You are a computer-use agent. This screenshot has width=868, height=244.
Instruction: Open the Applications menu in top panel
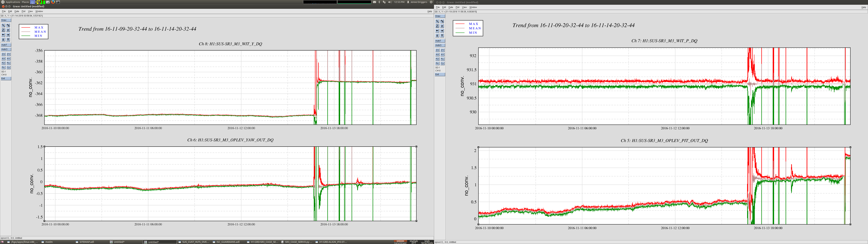13,2
